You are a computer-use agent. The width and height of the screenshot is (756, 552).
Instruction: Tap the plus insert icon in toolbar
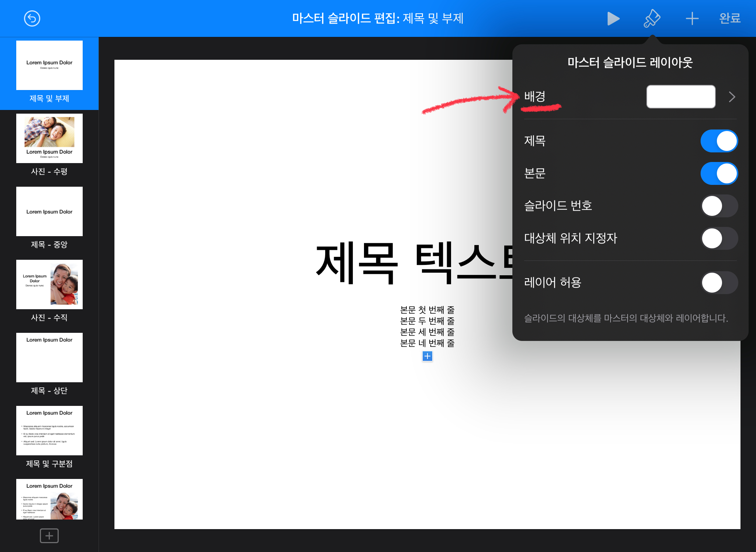pos(692,18)
